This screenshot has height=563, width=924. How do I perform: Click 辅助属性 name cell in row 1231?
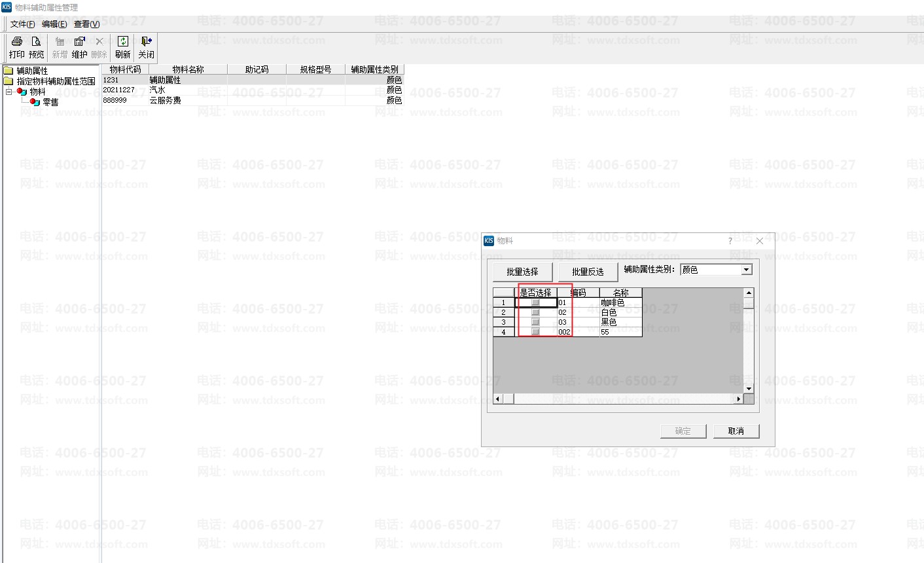point(188,80)
